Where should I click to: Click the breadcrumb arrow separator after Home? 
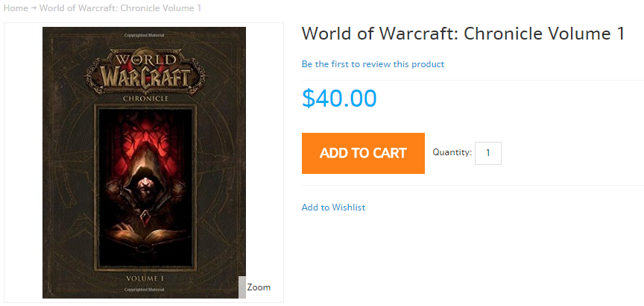click(34, 8)
